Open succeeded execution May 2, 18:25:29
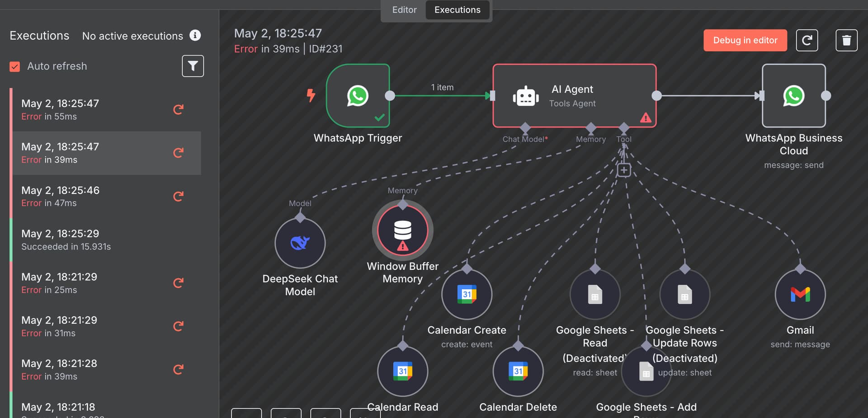 pos(106,240)
